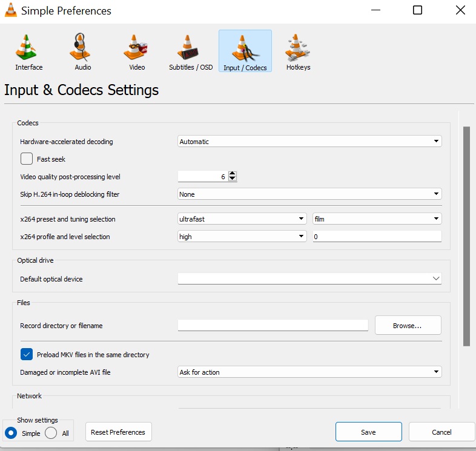Open the x264 tuning film dropdown
Viewport: 476px width, 451px height.
[x=377, y=219]
